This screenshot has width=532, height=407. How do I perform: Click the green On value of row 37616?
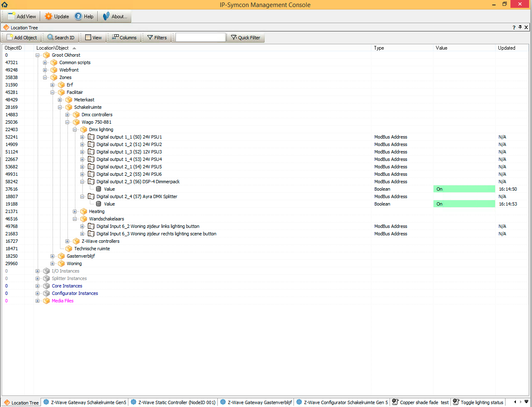pos(464,189)
